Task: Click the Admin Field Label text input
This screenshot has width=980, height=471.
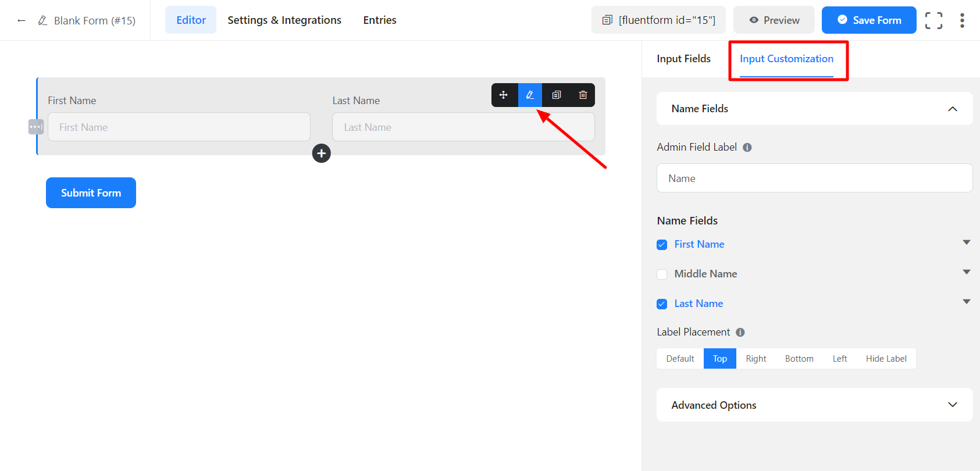Action: coord(814,179)
